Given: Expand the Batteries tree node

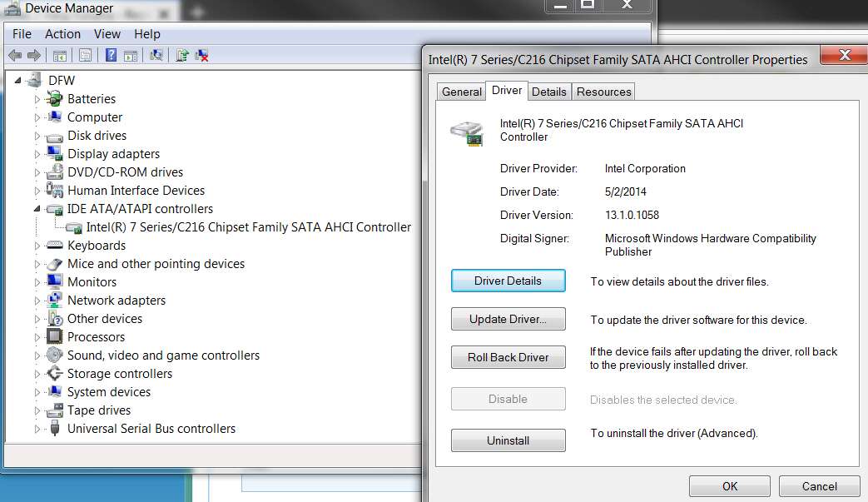Looking at the screenshot, I should coord(37,99).
